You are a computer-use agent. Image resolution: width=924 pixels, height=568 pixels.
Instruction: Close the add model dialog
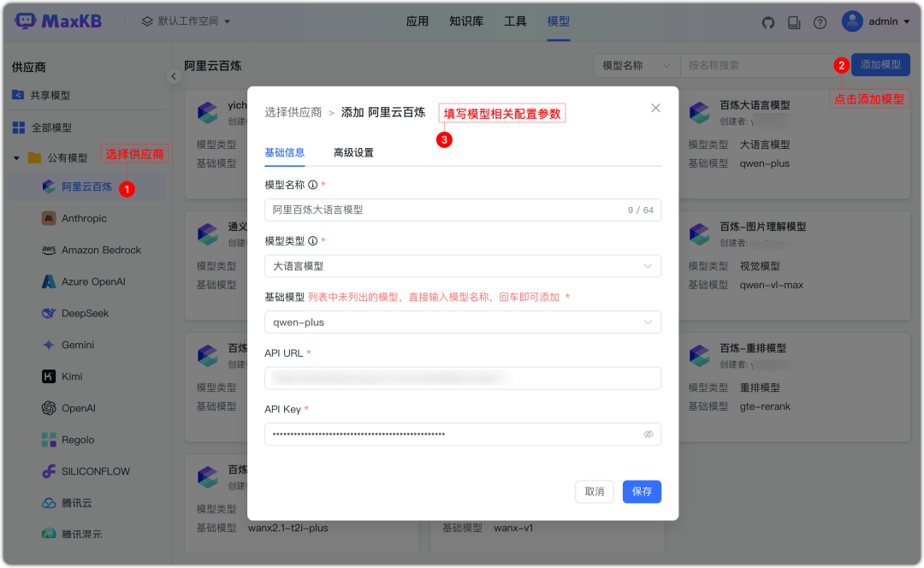point(655,108)
